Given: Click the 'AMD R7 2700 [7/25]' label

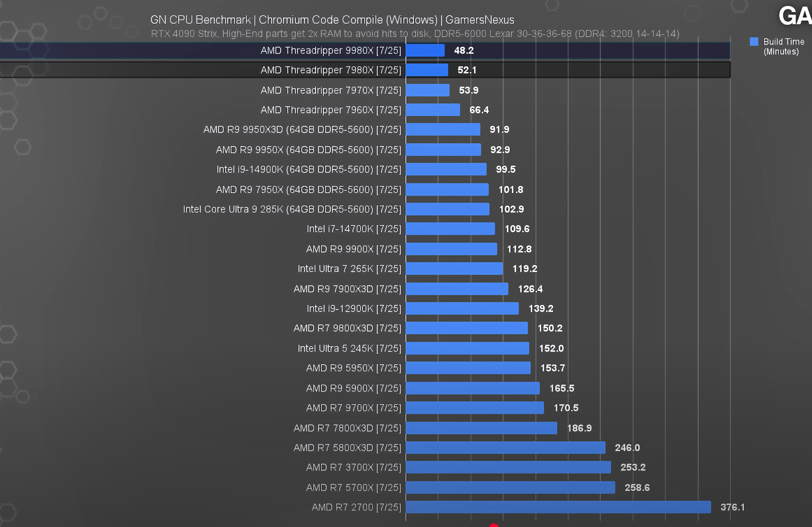Looking at the screenshot, I should (356, 507).
